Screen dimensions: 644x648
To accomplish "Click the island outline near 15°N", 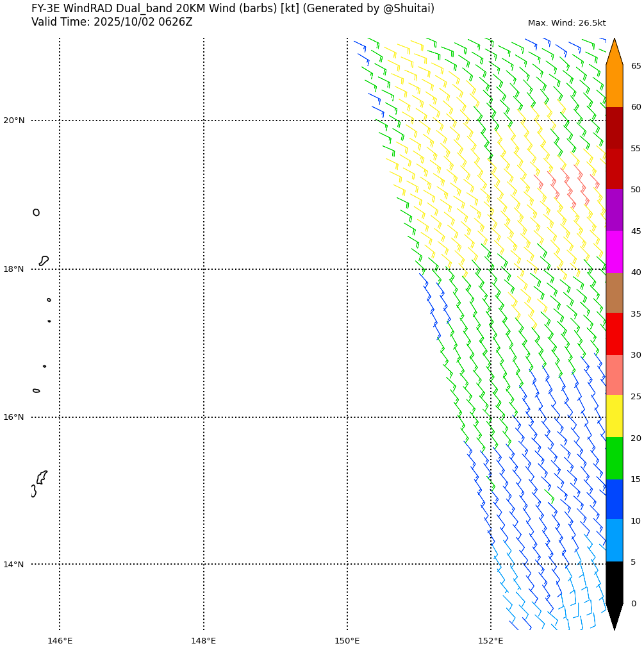I will point(41,478).
